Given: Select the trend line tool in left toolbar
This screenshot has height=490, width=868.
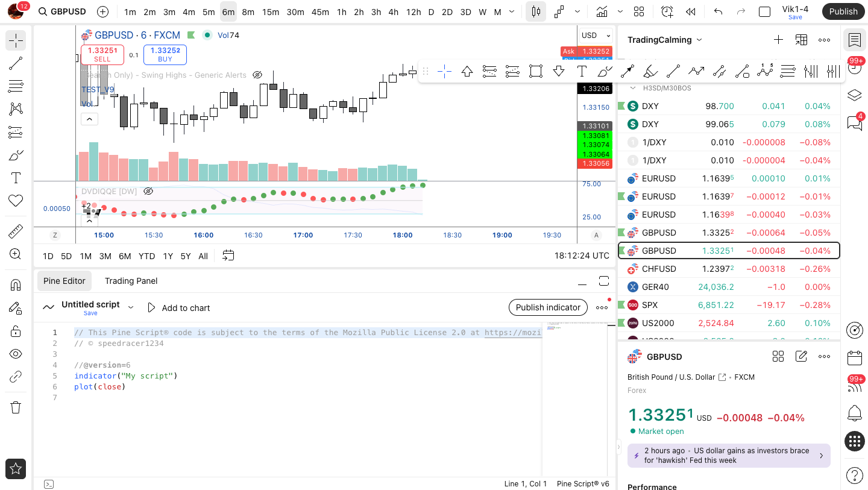Looking at the screenshot, I should click(16, 63).
